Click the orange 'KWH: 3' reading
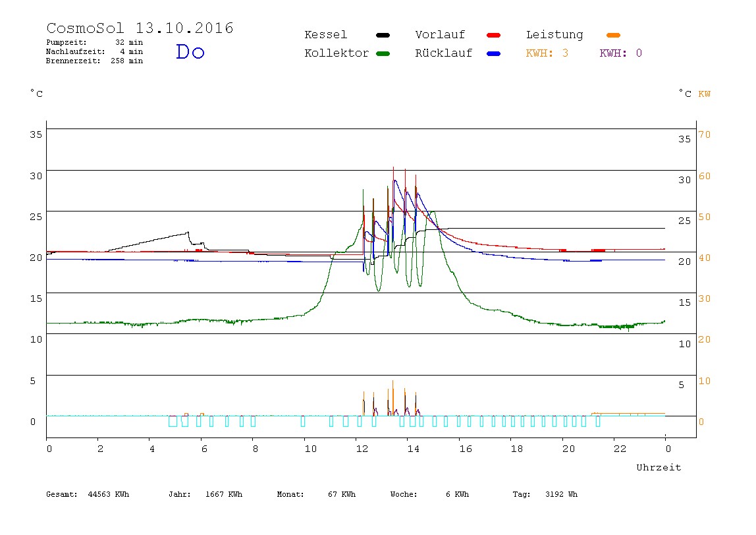This screenshot has width=756, height=535. [x=547, y=53]
